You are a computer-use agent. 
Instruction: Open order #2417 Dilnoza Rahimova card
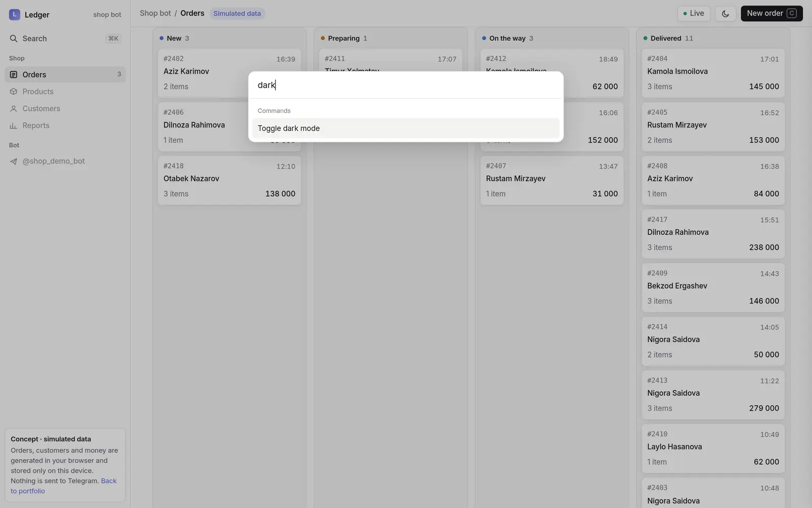point(713,234)
